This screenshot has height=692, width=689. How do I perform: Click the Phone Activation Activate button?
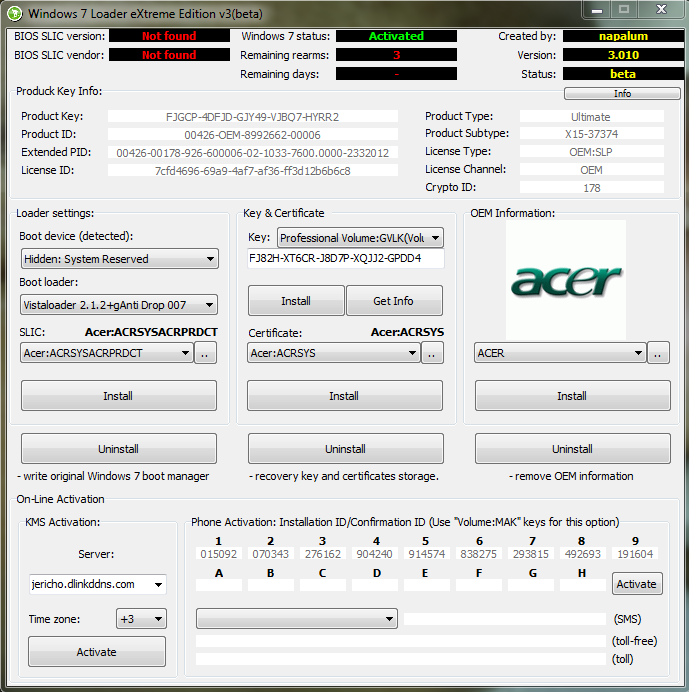coord(637,584)
